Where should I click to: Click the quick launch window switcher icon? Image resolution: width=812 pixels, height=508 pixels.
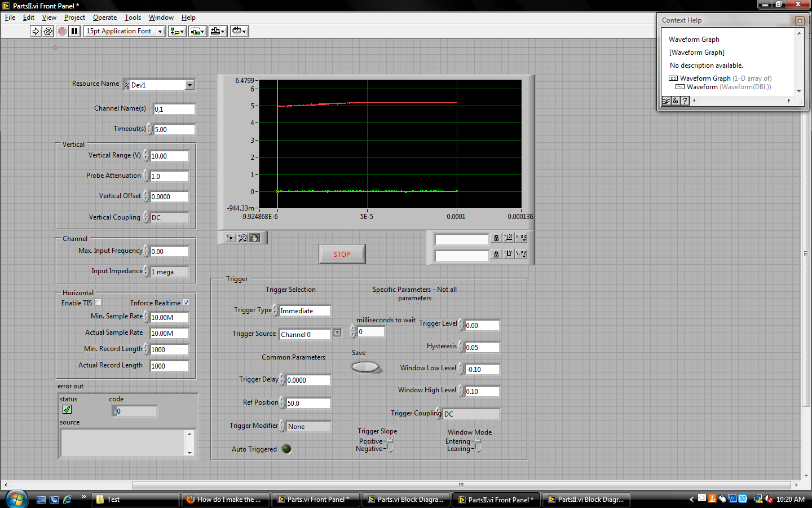coord(54,500)
